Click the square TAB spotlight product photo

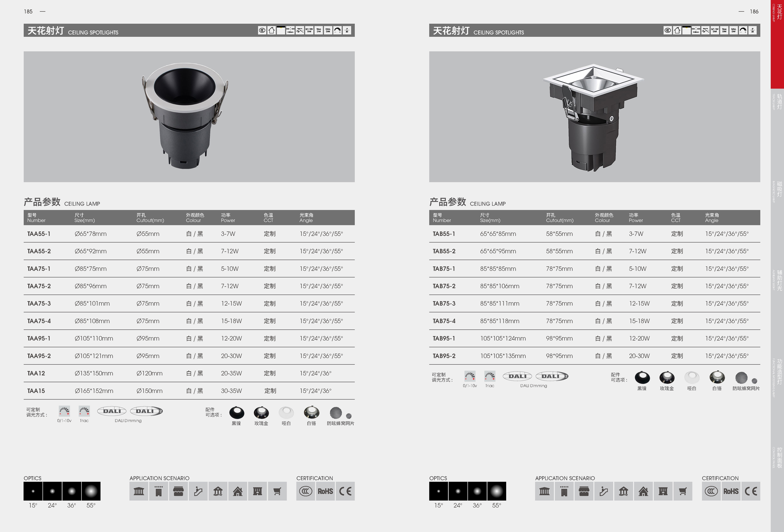594,117
